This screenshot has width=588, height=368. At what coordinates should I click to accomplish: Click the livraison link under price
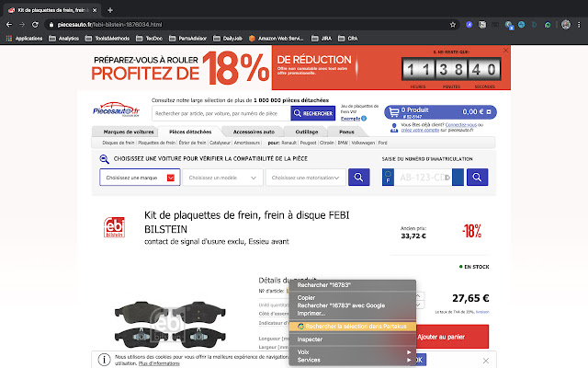point(482,312)
